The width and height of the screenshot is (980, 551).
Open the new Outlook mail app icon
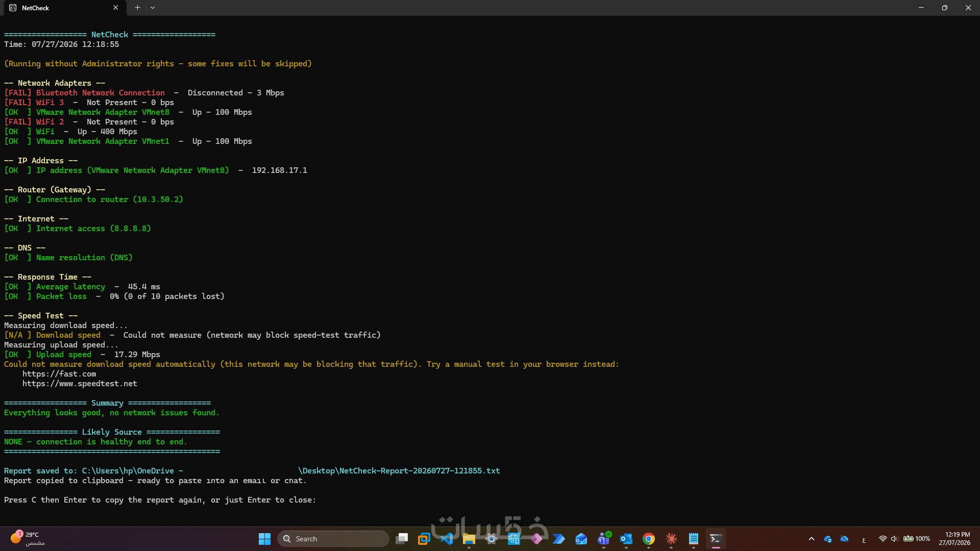tap(581, 539)
